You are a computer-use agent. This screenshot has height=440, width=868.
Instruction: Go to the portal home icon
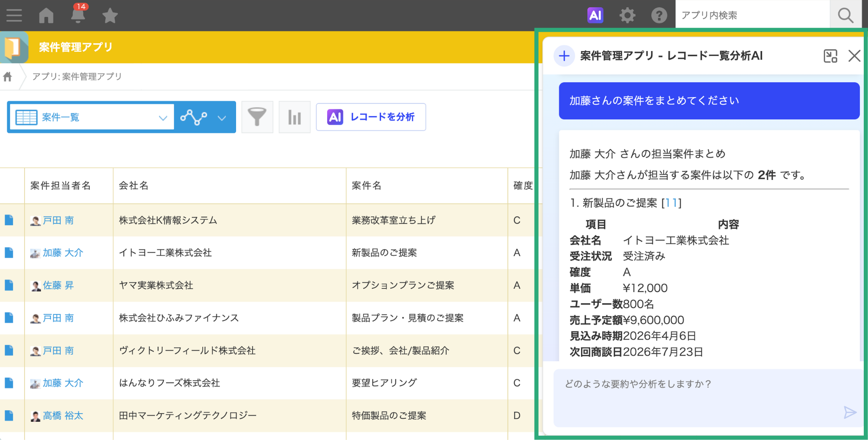[x=46, y=16]
